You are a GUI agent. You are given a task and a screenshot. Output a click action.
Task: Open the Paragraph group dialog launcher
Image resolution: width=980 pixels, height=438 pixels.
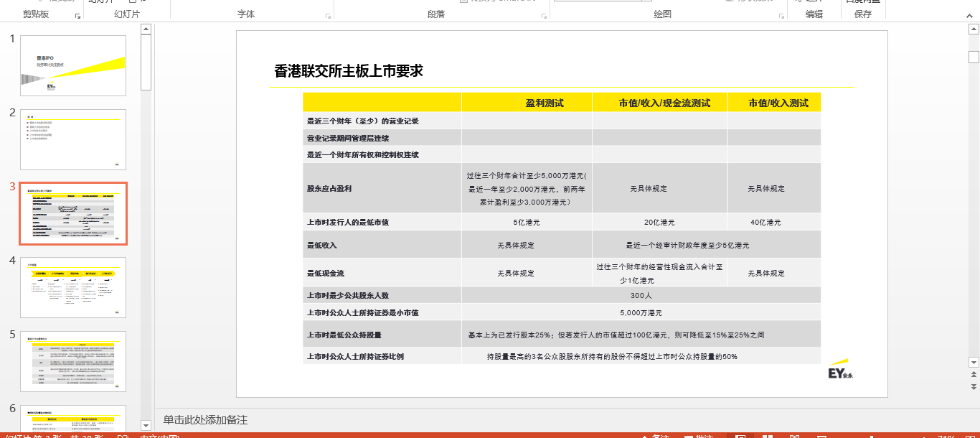(545, 15)
